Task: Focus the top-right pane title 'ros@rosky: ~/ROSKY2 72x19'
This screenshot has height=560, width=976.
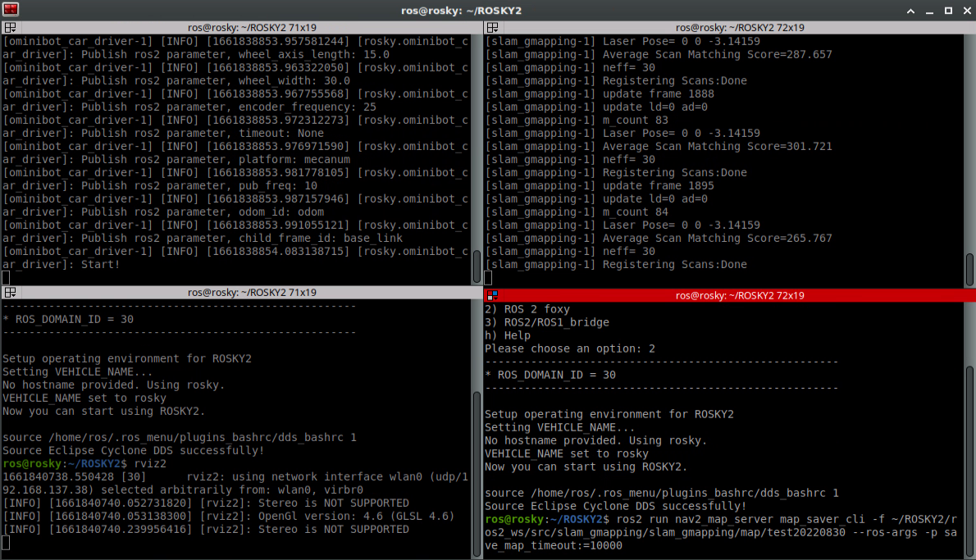Action: pos(740,27)
